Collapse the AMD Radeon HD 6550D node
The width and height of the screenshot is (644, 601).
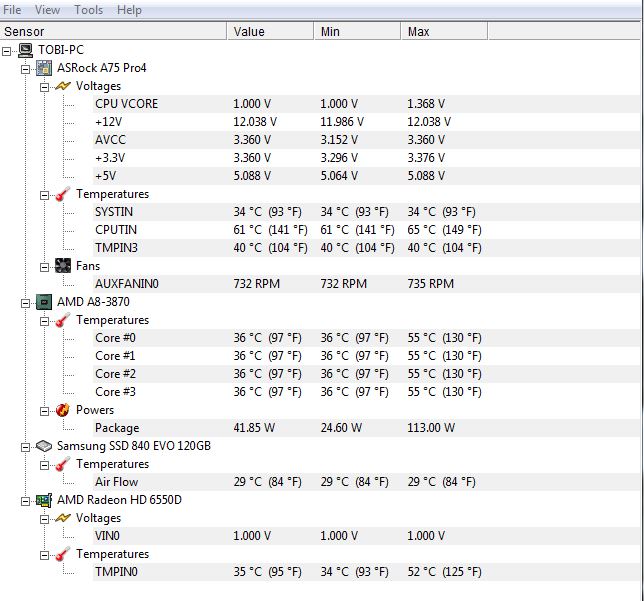click(x=25, y=501)
